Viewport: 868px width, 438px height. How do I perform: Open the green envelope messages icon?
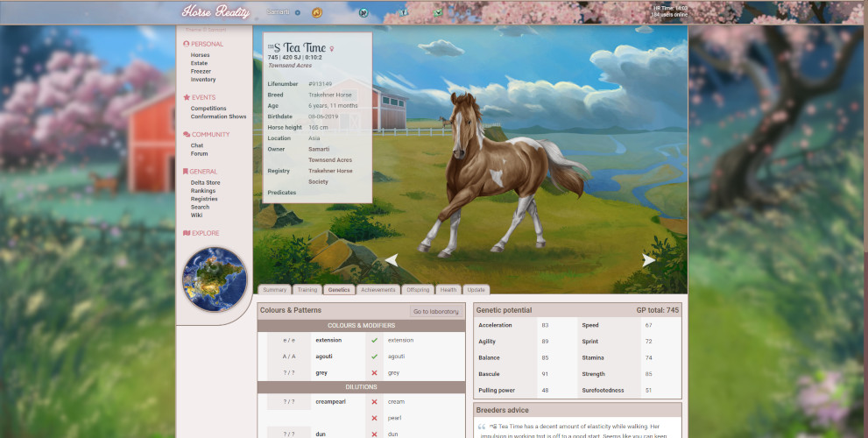(x=438, y=12)
